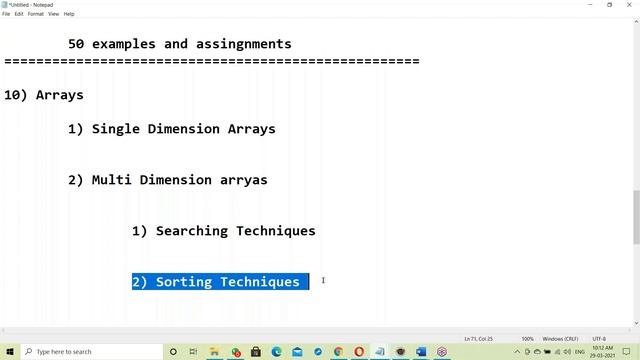Open the Edit menu
This screenshot has width=640, height=360.
pyautogui.click(x=19, y=14)
